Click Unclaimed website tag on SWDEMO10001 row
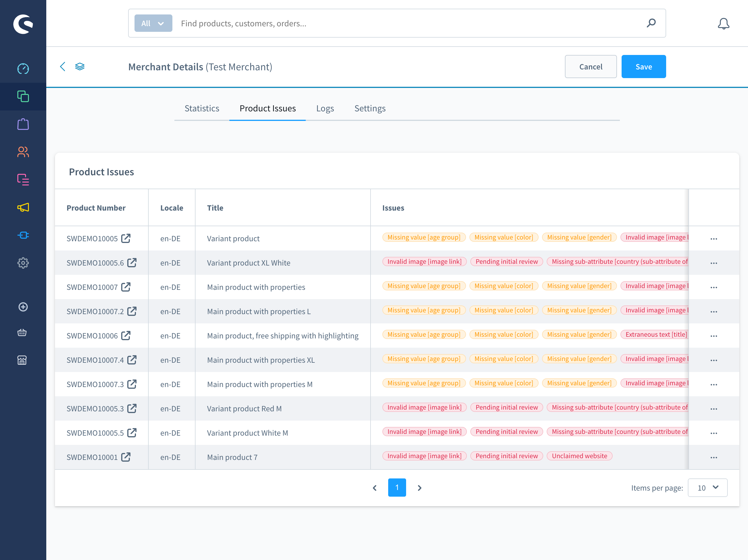 point(580,456)
